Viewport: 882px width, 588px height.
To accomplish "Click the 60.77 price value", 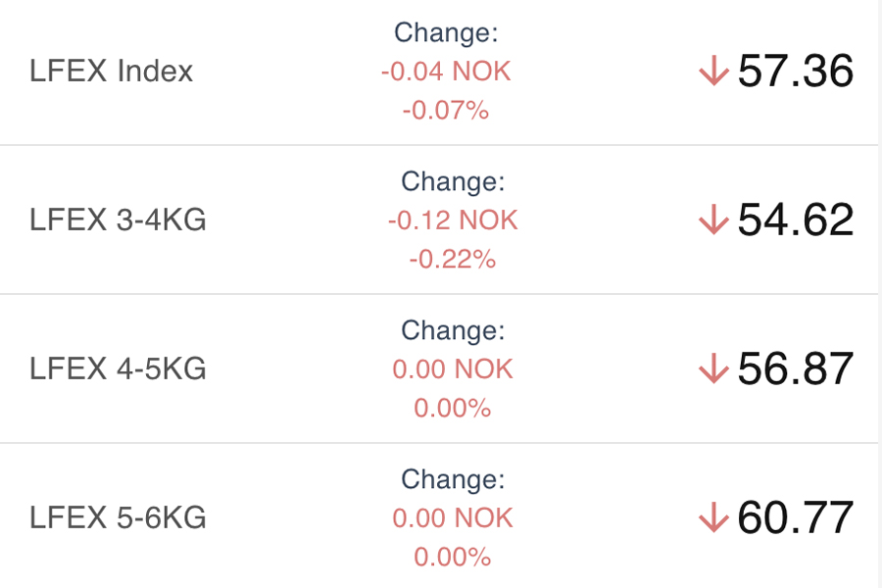I will pyautogui.click(x=795, y=518).
